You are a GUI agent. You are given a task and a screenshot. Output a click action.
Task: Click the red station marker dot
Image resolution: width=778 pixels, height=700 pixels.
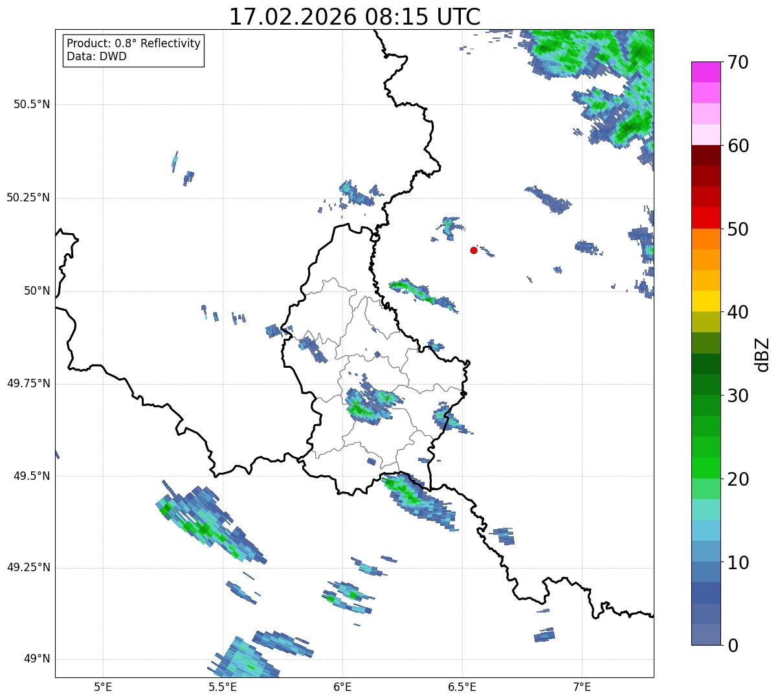[474, 250]
